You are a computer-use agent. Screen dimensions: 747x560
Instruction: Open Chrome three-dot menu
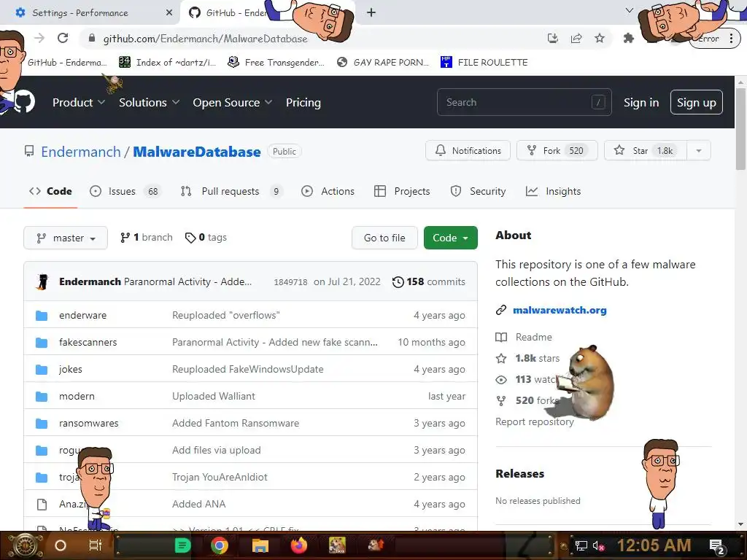pos(731,38)
